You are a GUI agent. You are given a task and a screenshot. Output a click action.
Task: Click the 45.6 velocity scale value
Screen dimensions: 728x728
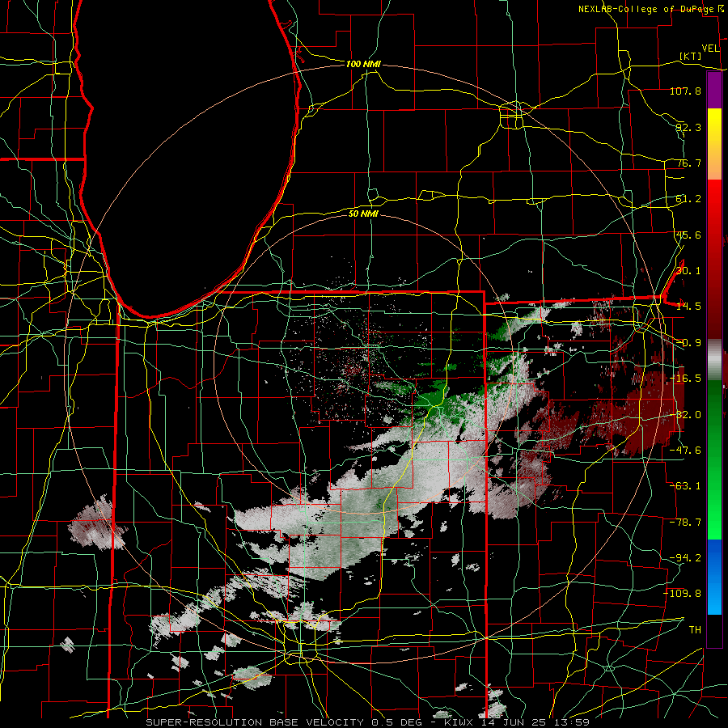(x=688, y=235)
